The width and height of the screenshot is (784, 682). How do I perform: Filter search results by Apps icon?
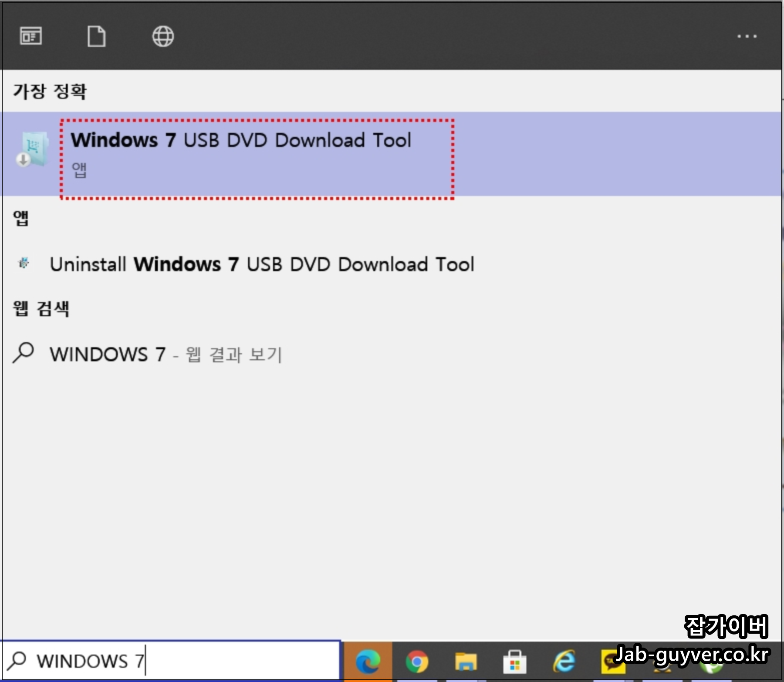31,36
